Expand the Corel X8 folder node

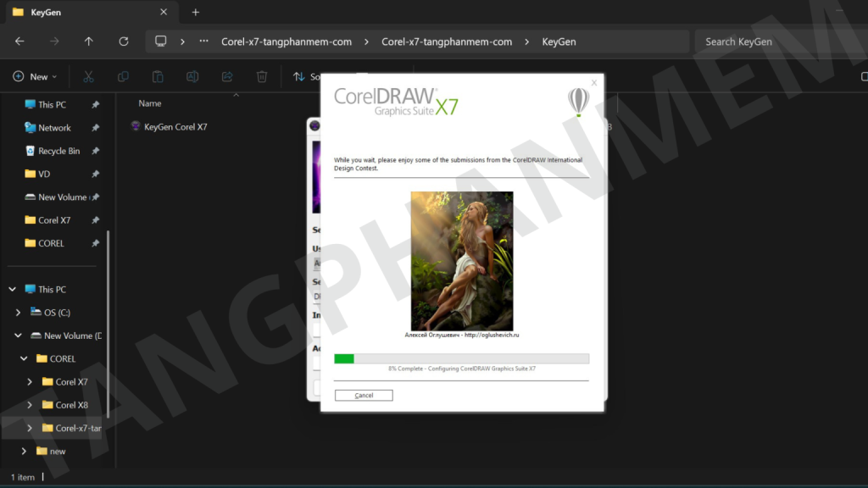coord(31,405)
